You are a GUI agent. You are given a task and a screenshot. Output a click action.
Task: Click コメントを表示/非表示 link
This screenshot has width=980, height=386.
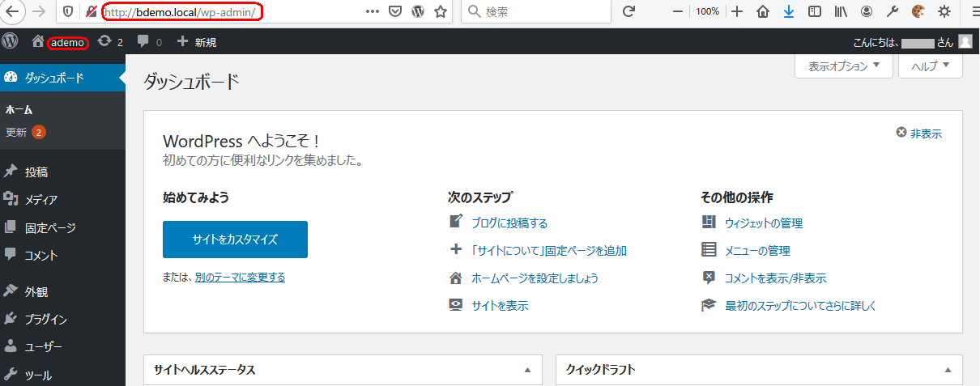776,278
